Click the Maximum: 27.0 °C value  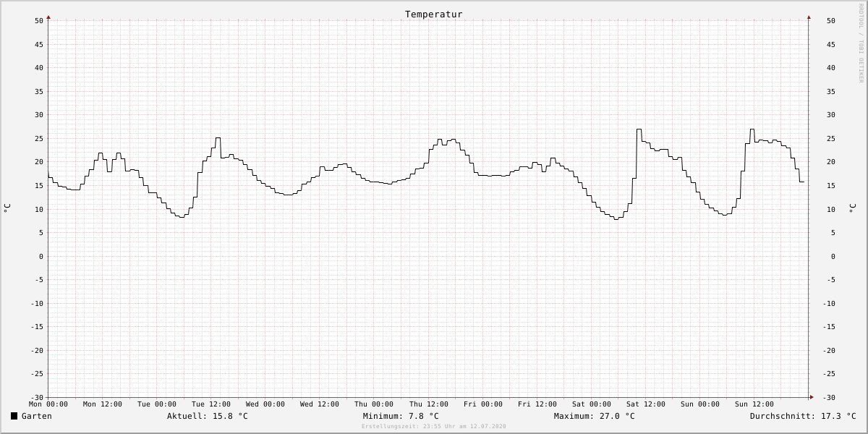pyautogui.click(x=595, y=416)
